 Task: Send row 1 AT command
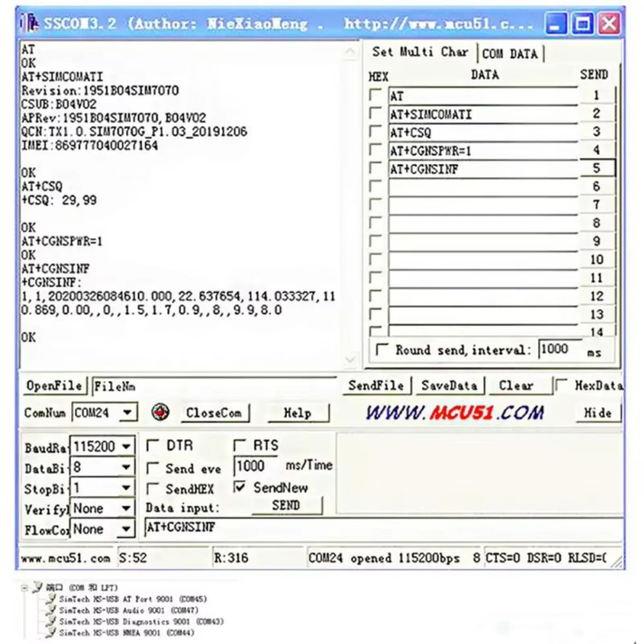click(x=597, y=95)
